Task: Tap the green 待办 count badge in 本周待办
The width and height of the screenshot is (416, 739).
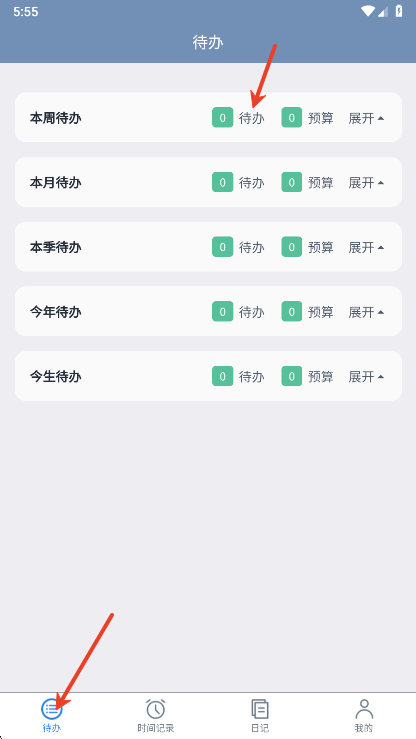Action: (x=222, y=117)
